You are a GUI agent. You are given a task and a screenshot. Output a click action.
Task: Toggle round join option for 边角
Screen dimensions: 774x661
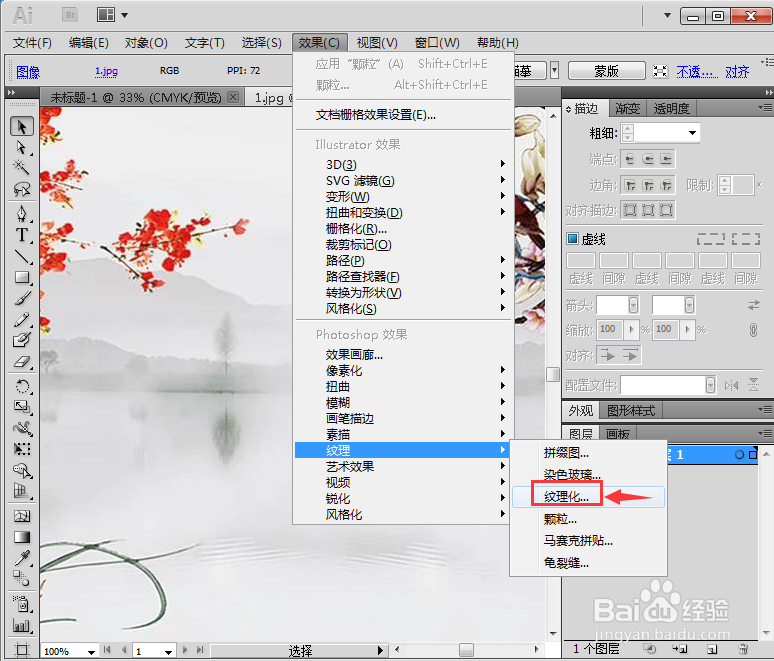click(x=648, y=186)
